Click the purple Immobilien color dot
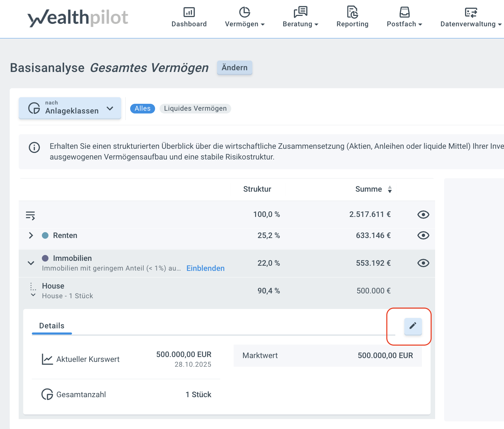This screenshot has width=504, height=429. pos(45,258)
